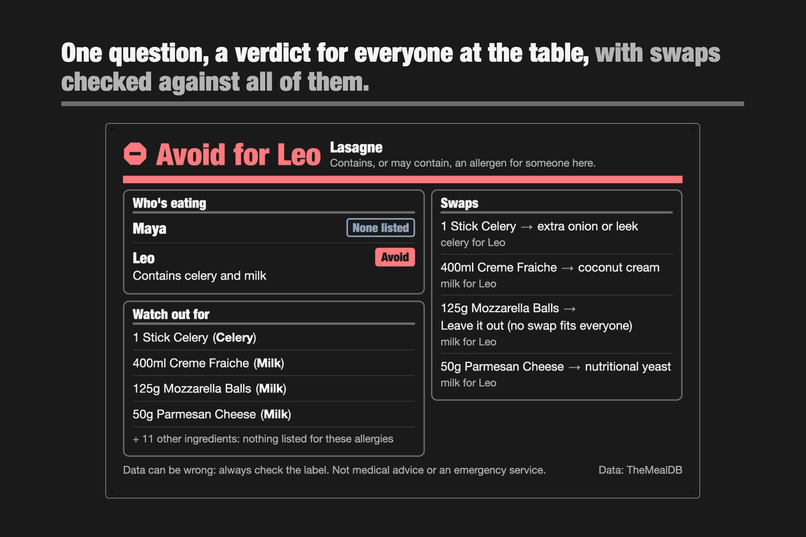Select the name 'Maya' in Who's eating
The width and height of the screenshot is (806, 537).
[x=150, y=229]
